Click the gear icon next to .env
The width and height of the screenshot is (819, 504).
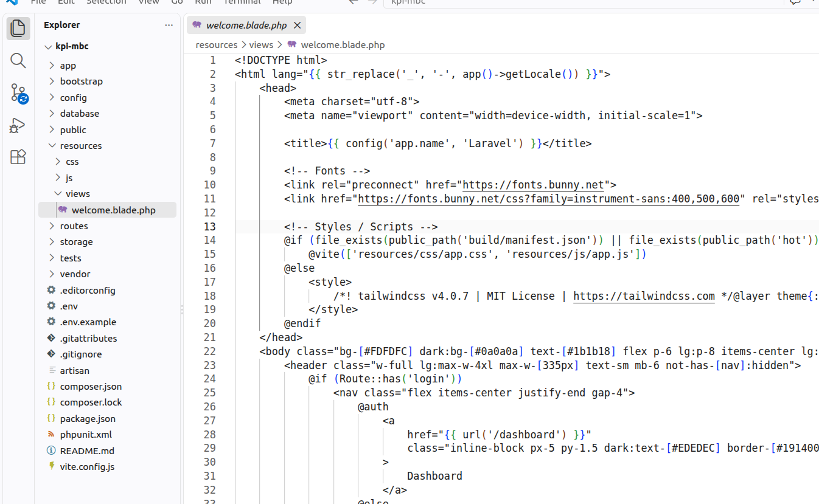click(51, 306)
